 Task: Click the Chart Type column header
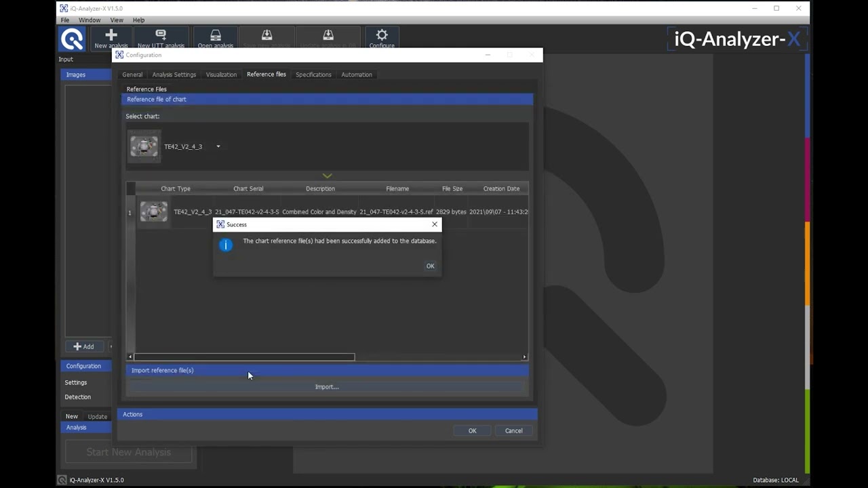pos(176,188)
